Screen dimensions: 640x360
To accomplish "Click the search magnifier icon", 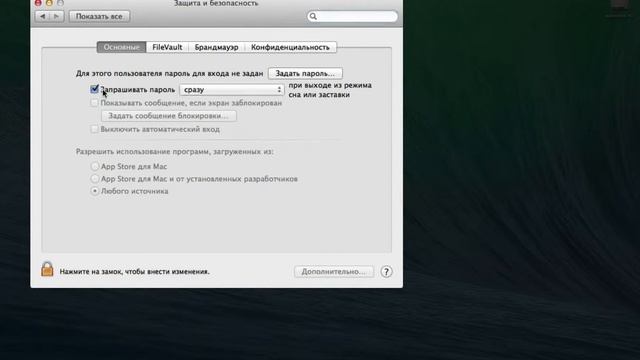I will tap(313, 16).
